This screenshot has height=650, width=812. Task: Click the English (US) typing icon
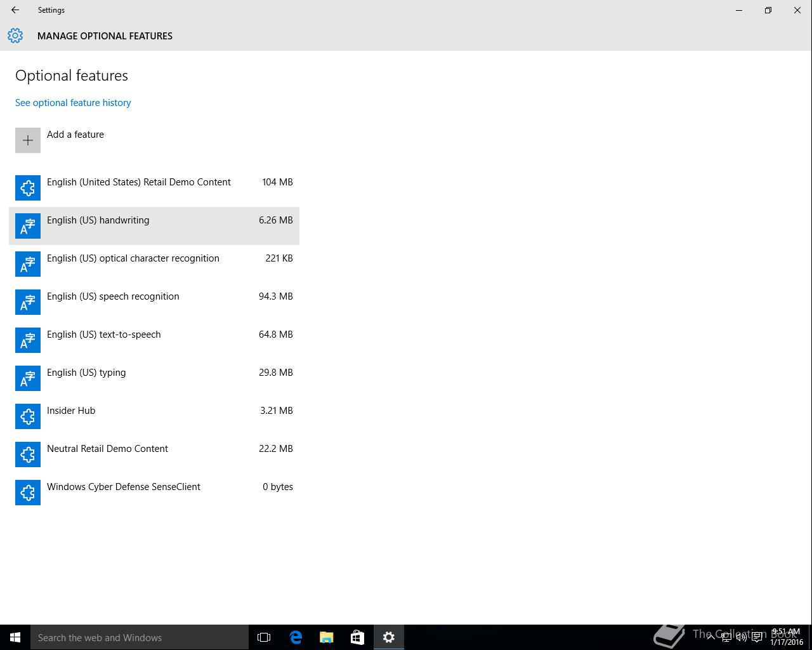tap(28, 378)
